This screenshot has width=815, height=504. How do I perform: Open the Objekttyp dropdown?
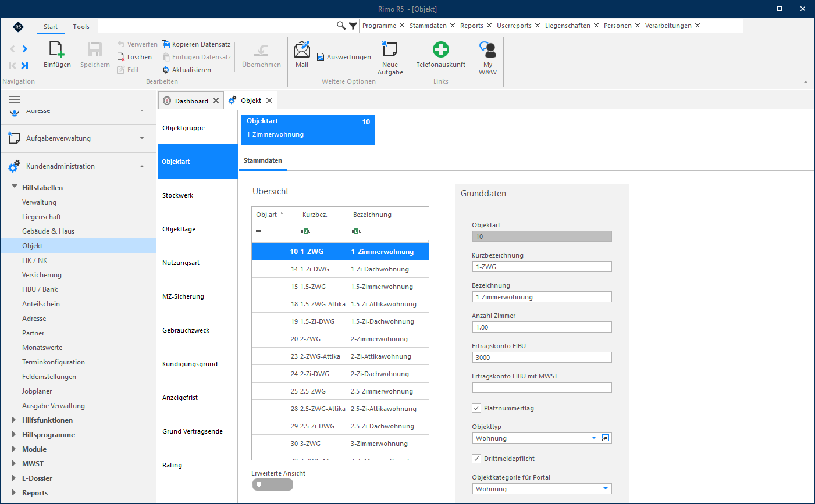pyautogui.click(x=594, y=438)
